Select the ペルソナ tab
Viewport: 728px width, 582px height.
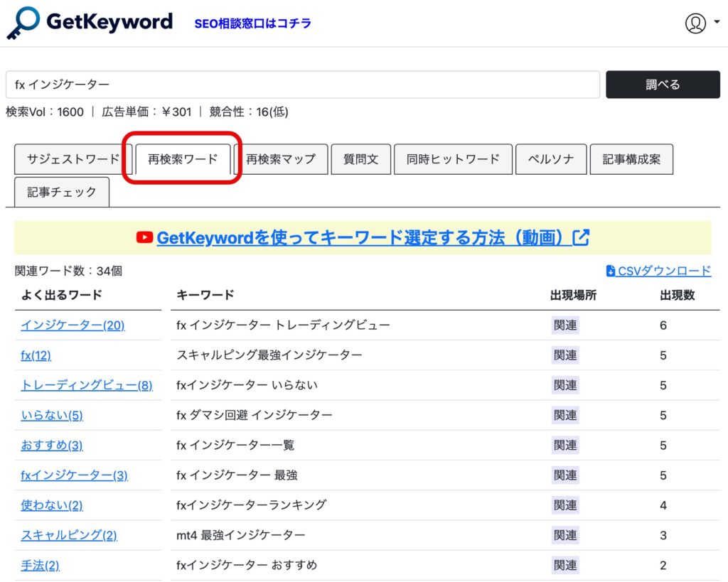click(x=551, y=159)
